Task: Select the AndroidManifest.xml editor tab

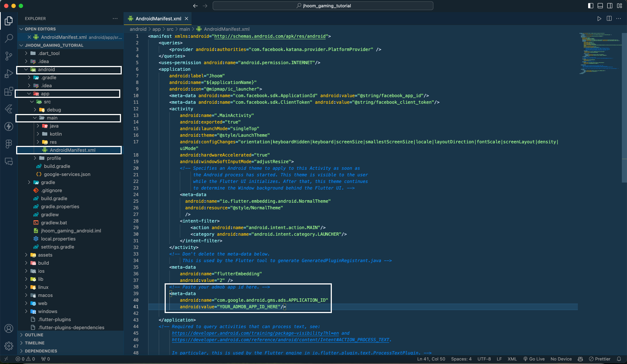Action: 158,19
